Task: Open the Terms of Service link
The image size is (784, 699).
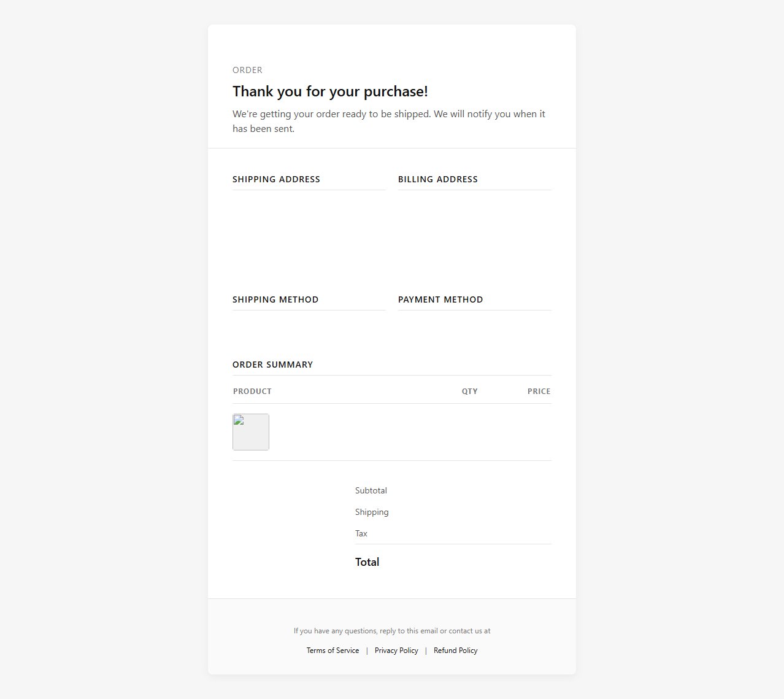Action: [x=332, y=651]
